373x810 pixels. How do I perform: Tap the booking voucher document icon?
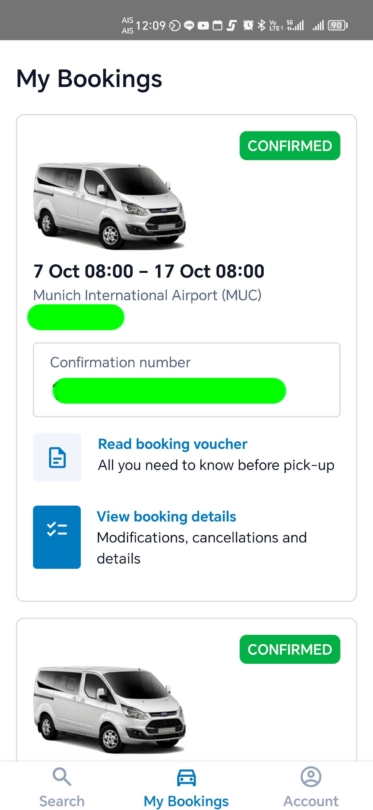click(57, 458)
